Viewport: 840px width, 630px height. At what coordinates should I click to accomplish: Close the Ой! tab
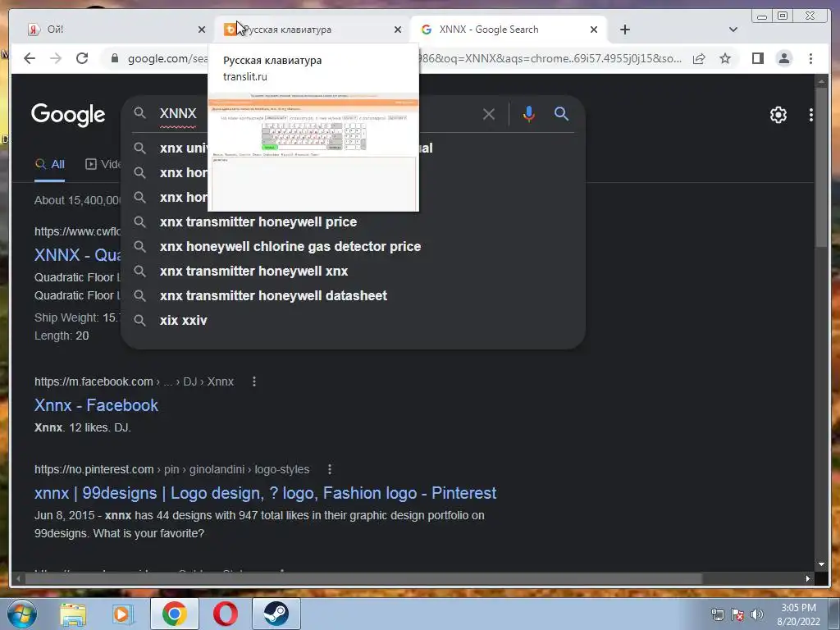click(x=202, y=30)
